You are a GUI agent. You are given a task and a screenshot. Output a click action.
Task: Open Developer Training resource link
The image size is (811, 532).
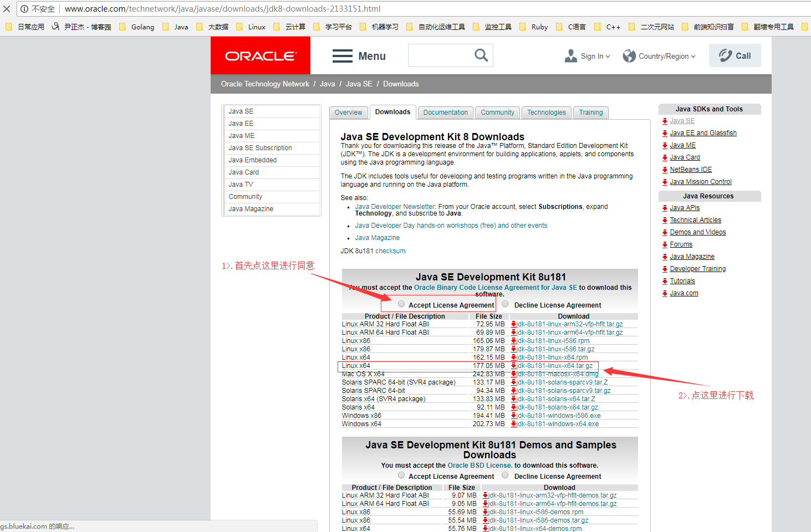pos(698,269)
